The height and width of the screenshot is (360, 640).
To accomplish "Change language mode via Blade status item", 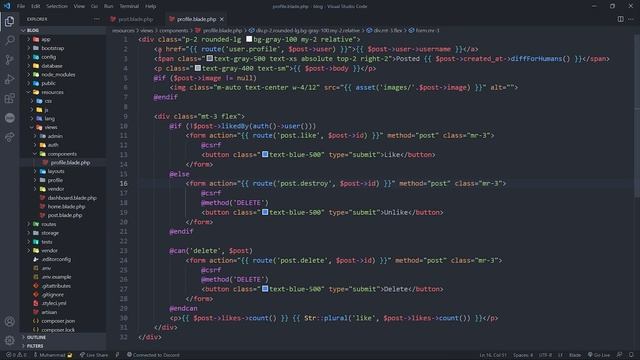I will click(x=575, y=355).
